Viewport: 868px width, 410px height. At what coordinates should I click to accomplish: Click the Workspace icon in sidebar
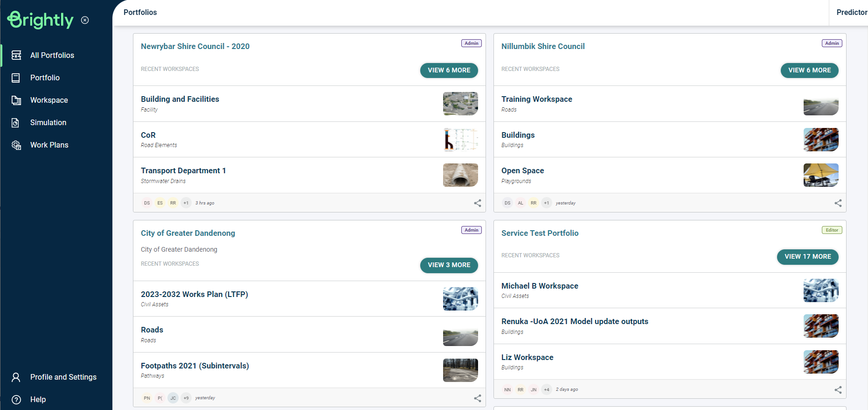[16, 100]
